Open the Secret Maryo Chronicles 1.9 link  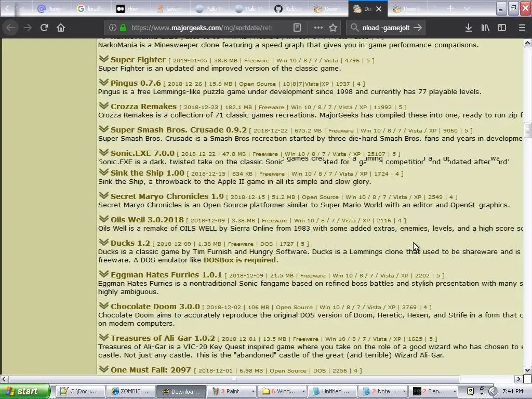(x=167, y=196)
